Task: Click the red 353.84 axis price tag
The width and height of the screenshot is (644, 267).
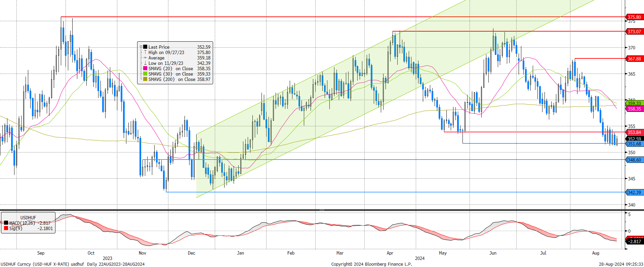Action: (634, 132)
